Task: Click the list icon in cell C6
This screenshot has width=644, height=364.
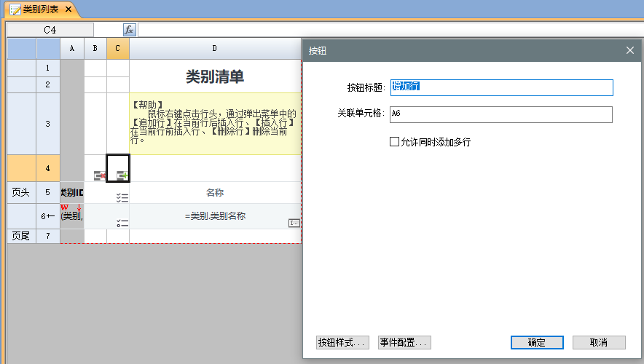Action: point(122,222)
